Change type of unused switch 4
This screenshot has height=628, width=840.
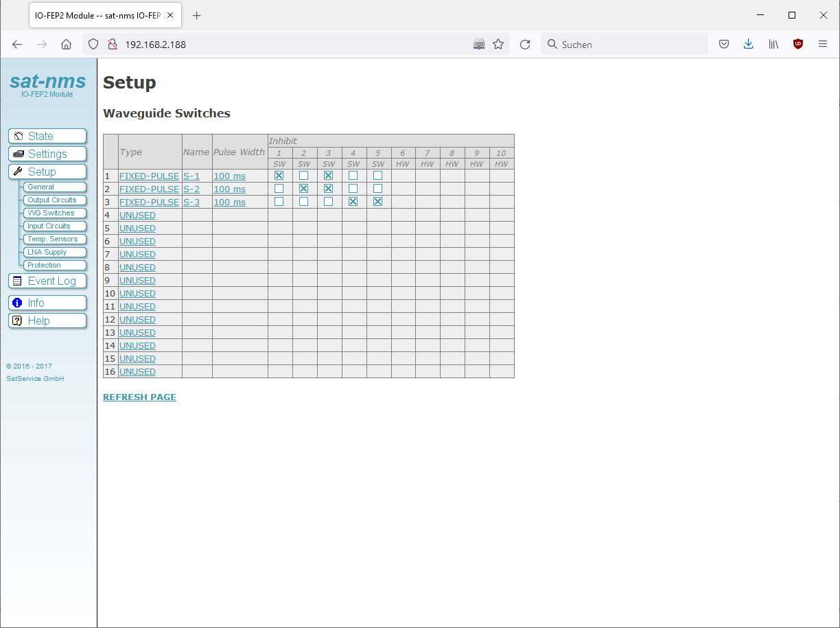click(137, 216)
